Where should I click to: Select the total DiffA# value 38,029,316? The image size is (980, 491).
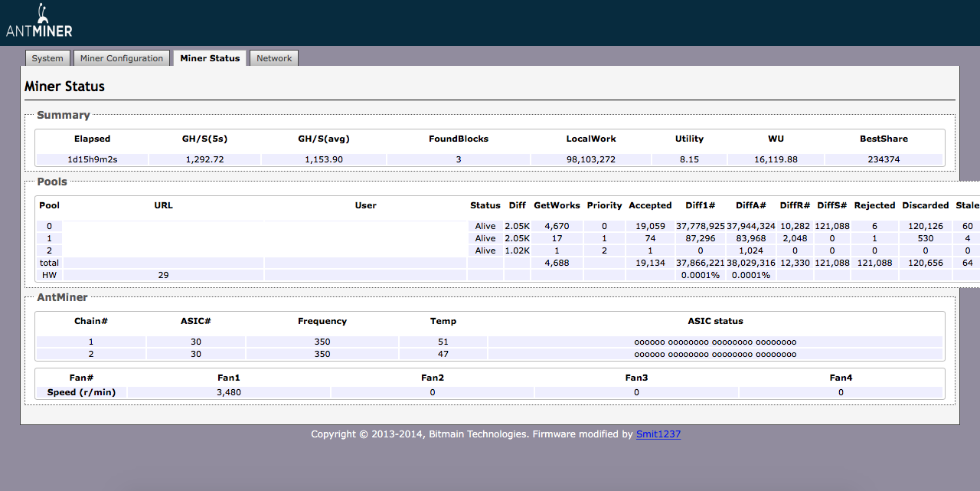pyautogui.click(x=751, y=263)
